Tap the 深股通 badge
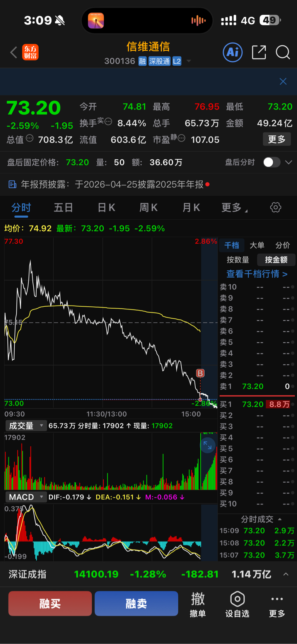The image size is (297, 644). (159, 61)
